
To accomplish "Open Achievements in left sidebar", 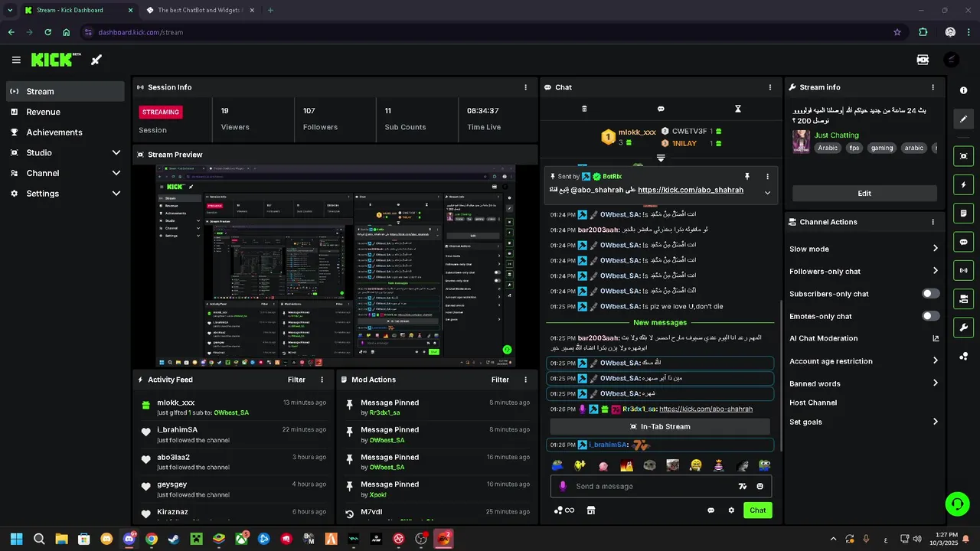I will (x=65, y=132).
